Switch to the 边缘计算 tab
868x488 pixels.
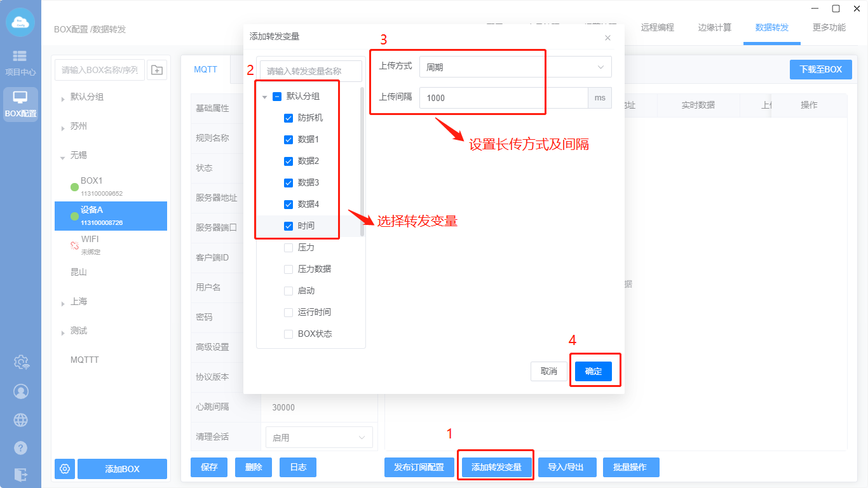(x=714, y=27)
